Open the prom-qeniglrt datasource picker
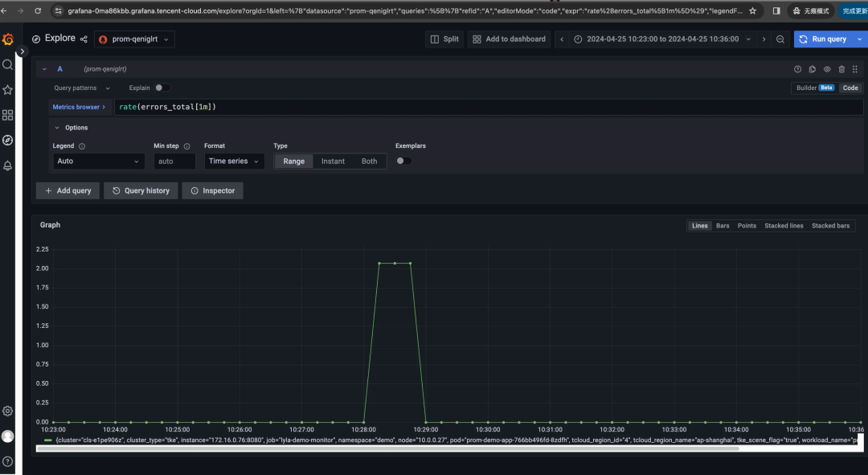Image resolution: width=868 pixels, height=475 pixels. tap(134, 39)
